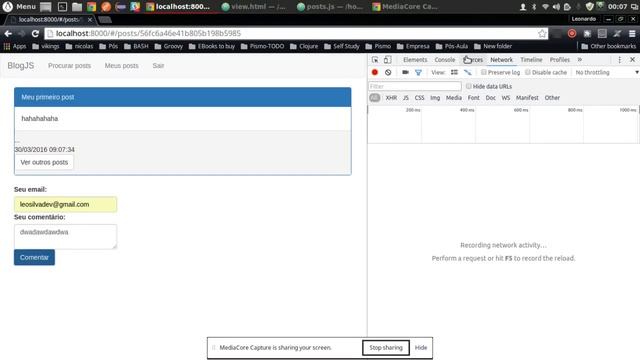Open the Groovy bookmarks folder
This screenshot has width=640, height=360.
coord(169,46)
